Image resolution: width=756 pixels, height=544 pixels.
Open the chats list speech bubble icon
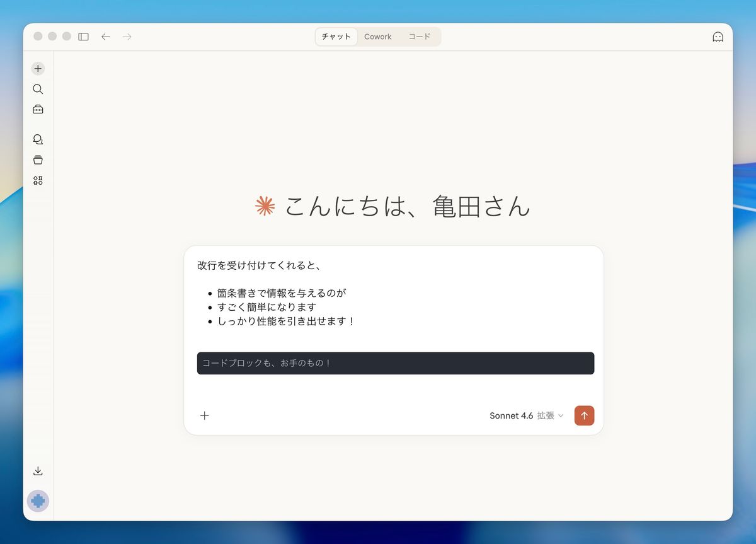[38, 139]
